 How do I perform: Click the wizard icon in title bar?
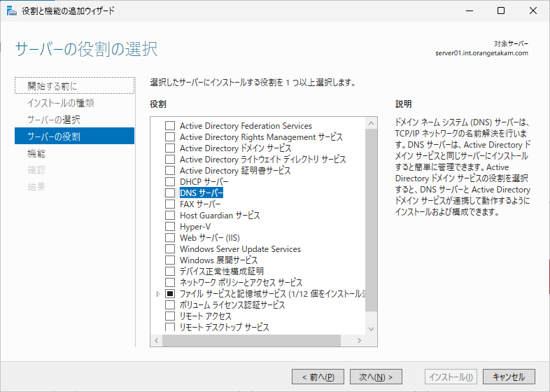click(12, 11)
